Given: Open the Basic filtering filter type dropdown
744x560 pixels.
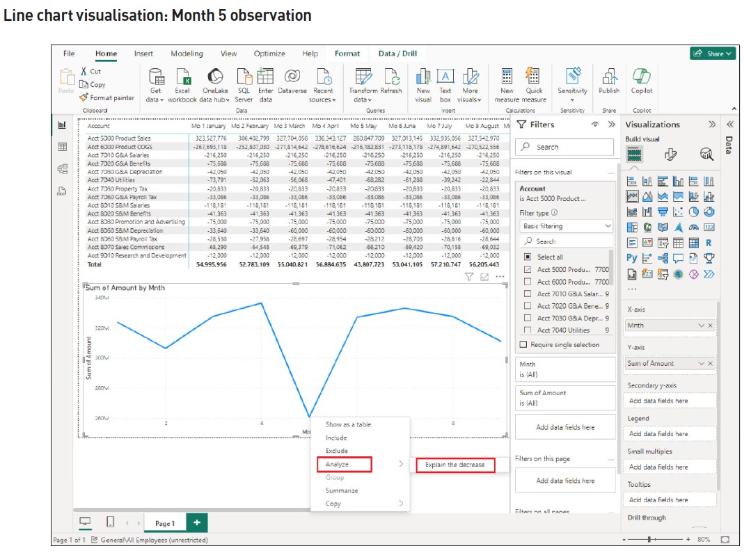Looking at the screenshot, I should pyautogui.click(x=566, y=226).
